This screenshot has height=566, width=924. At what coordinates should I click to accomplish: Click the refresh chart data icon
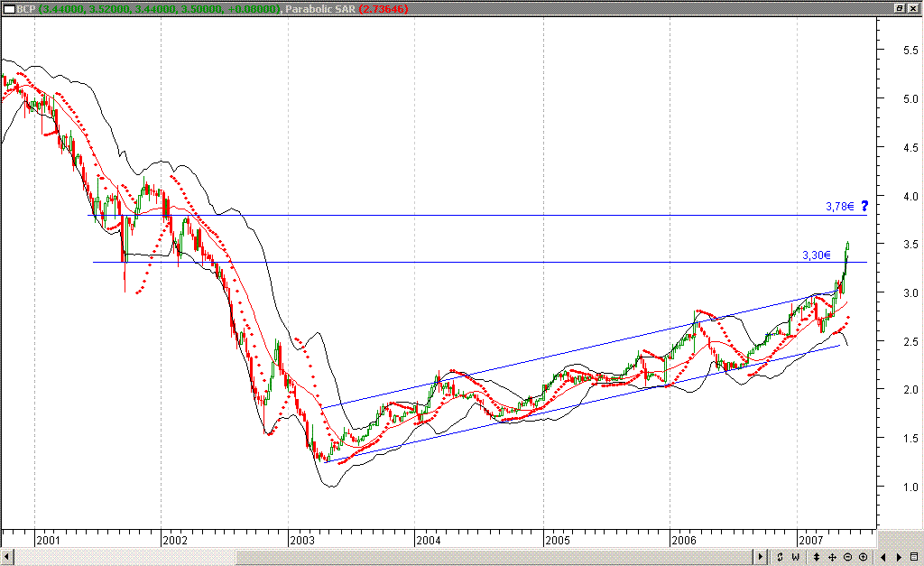780,557
